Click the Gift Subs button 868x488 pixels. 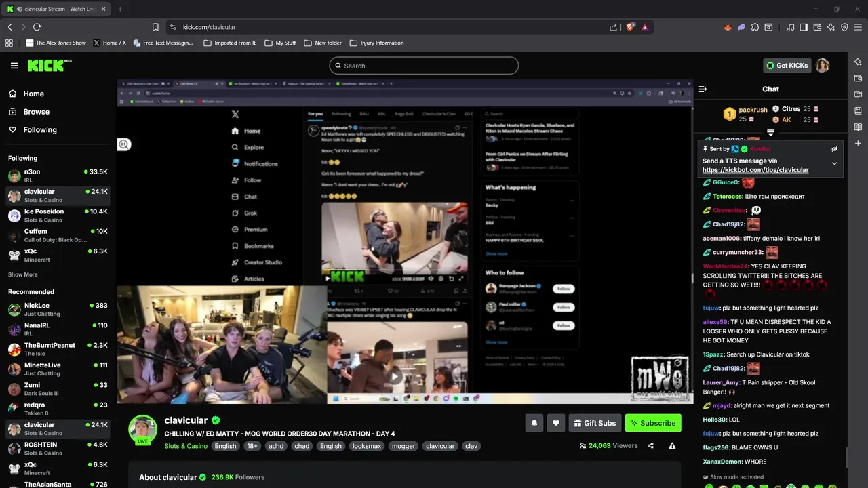tap(595, 423)
